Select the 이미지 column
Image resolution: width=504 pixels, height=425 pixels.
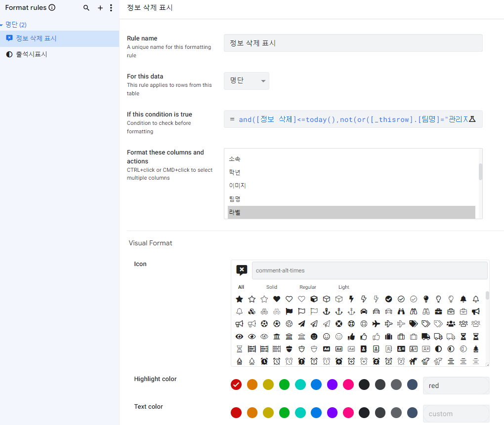351,186
